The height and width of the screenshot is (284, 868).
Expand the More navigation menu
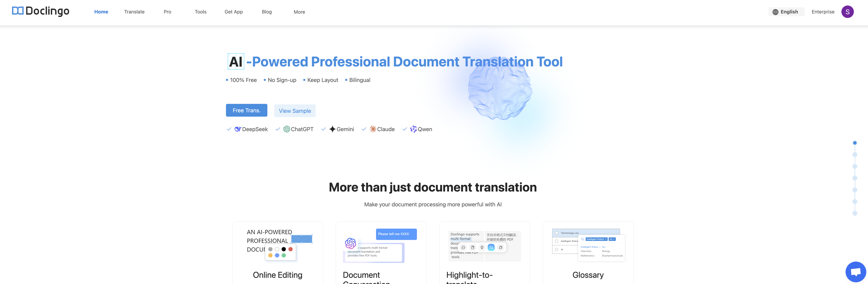tap(299, 12)
